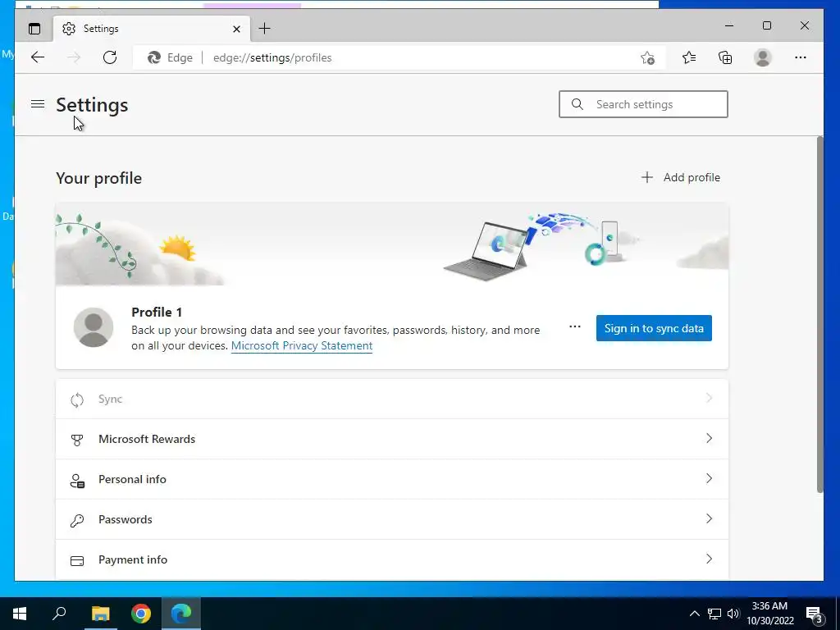The width and height of the screenshot is (840, 630).
Task: Open the Windows Start menu
Action: click(20, 614)
